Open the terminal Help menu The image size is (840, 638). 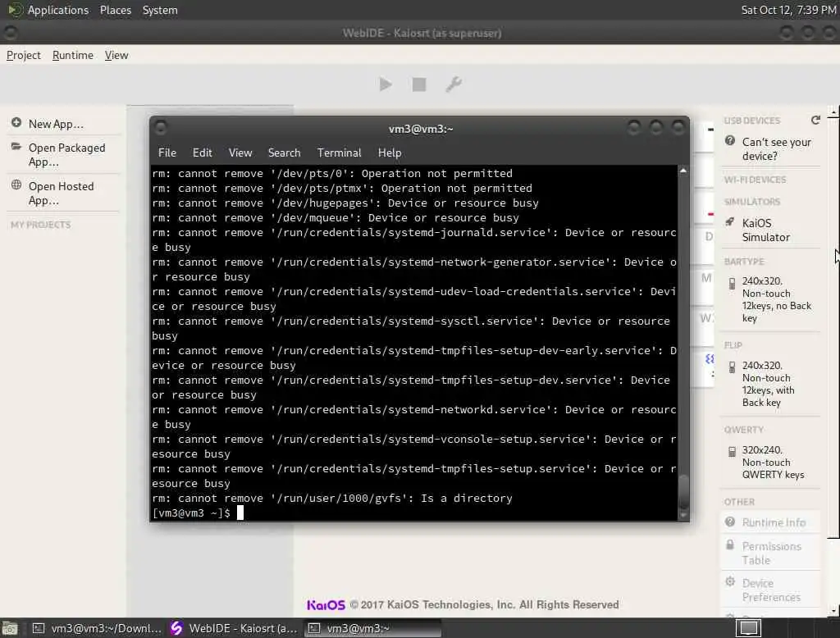click(390, 153)
